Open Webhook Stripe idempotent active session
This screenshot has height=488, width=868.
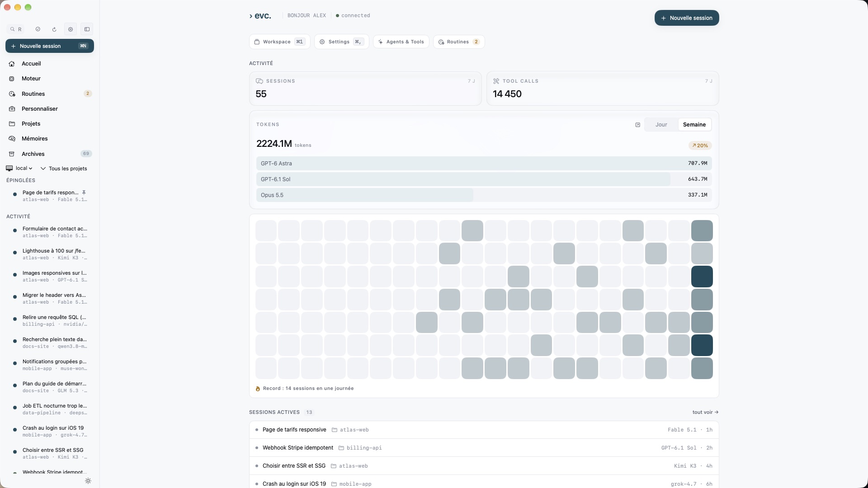pos(484,448)
